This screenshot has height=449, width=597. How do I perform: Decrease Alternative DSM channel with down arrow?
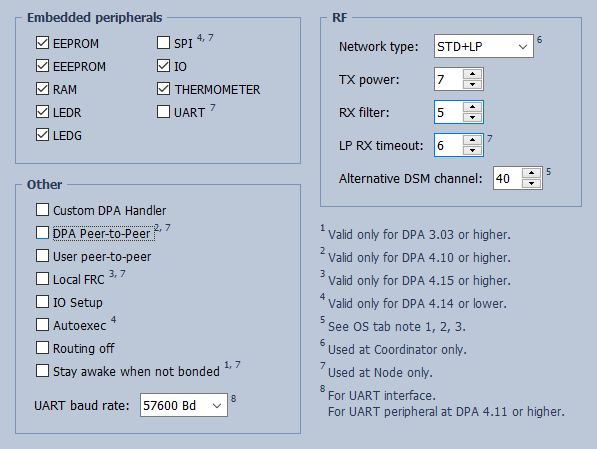pos(532,183)
